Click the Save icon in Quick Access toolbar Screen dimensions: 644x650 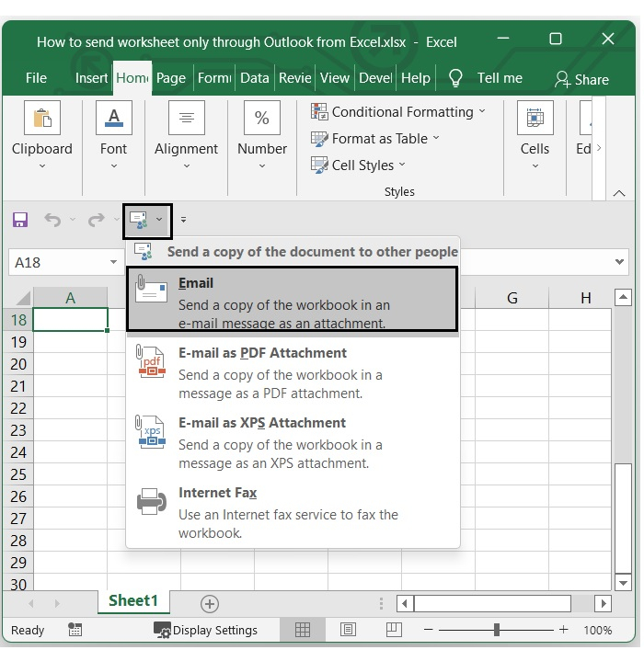coord(20,220)
